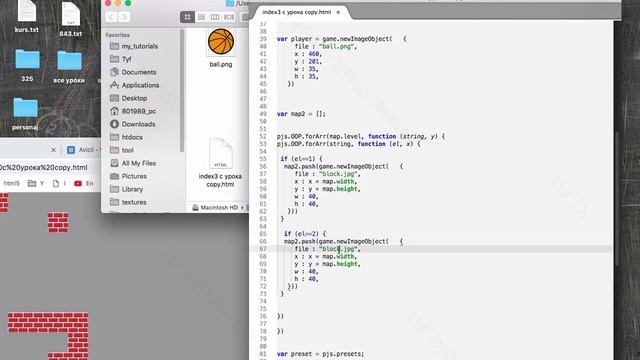
Task: Click the "x : 460," line in the editor
Action: tap(308, 54)
